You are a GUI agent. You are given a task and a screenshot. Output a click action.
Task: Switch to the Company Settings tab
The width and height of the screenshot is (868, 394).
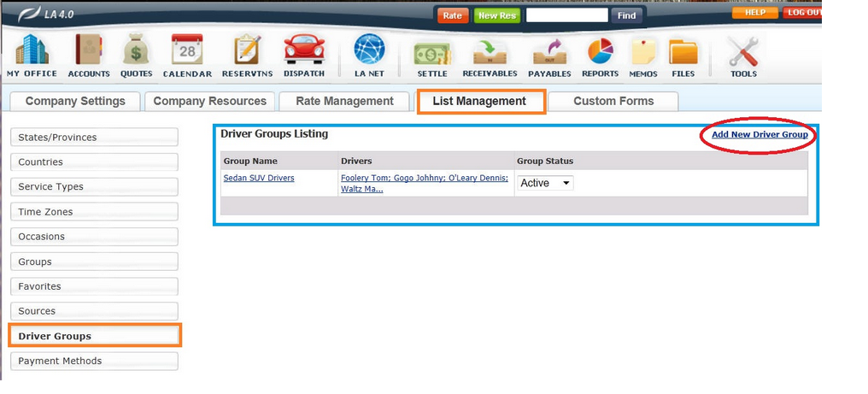click(x=75, y=101)
